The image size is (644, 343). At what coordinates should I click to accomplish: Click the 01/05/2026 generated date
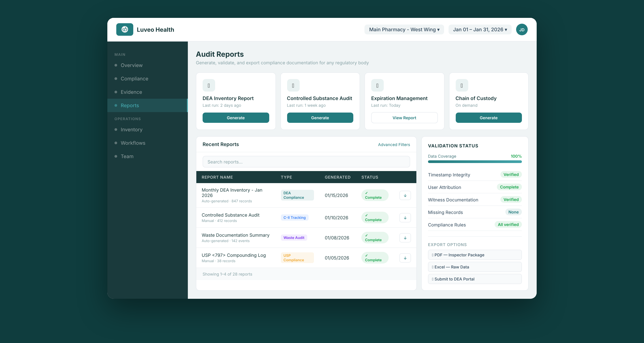[337, 258]
